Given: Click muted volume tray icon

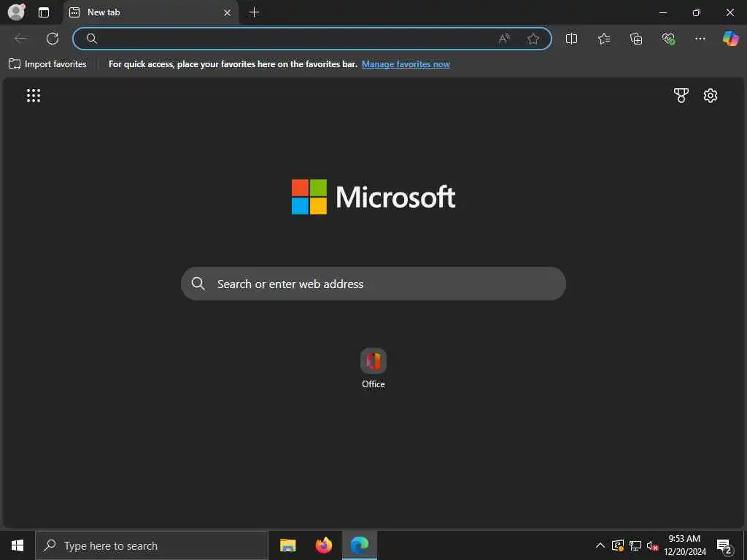Looking at the screenshot, I should (652, 545).
